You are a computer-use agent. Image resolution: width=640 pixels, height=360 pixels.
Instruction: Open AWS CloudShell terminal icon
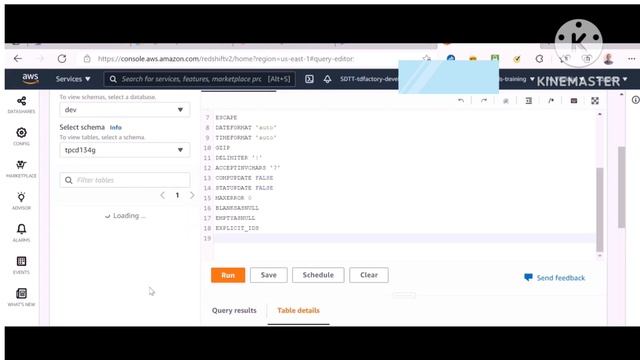pyautogui.click(x=309, y=79)
